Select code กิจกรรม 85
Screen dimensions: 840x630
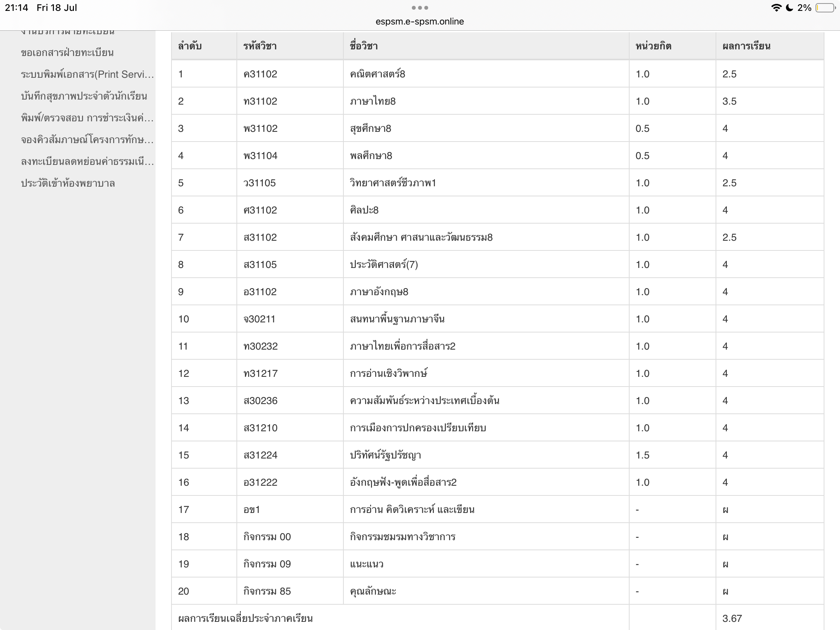pyautogui.click(x=267, y=591)
